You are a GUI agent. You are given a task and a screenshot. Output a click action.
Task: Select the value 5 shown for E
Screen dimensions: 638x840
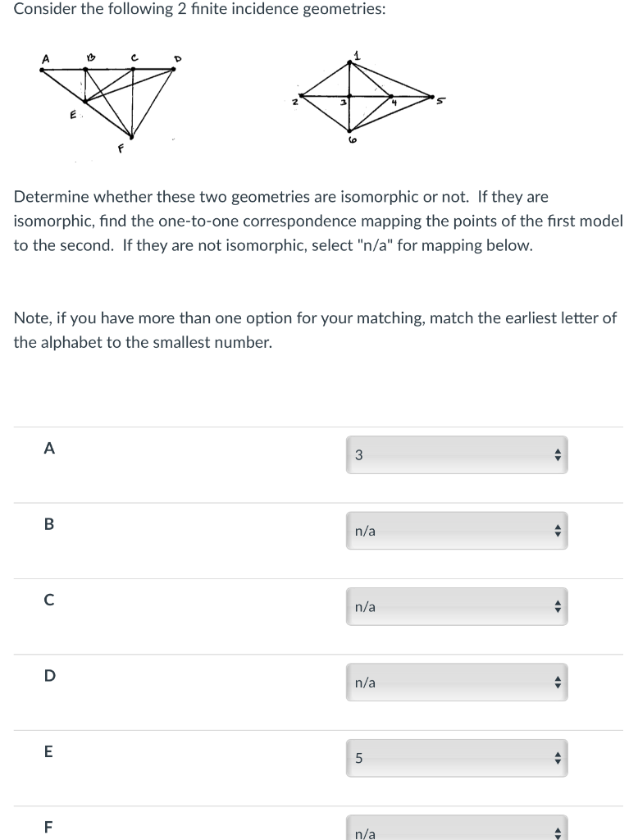358,758
